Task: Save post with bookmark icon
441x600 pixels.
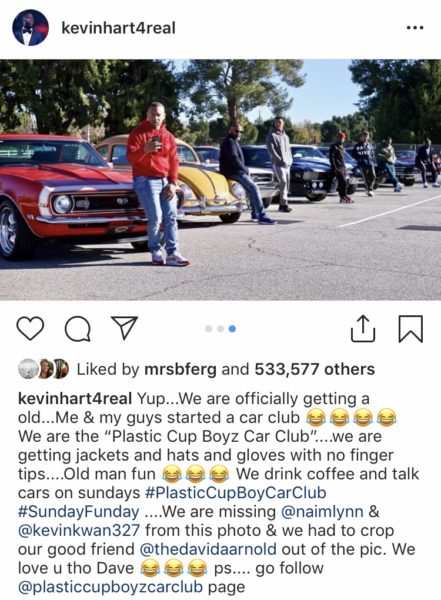Action: (x=411, y=328)
